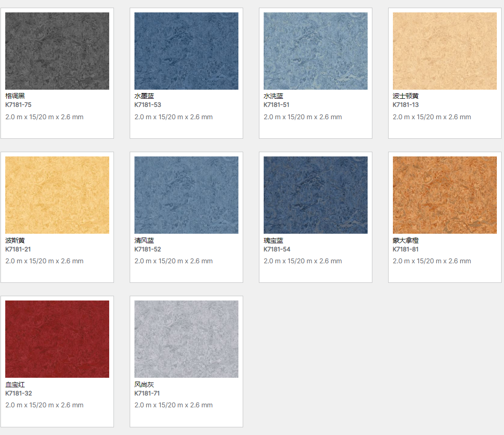The image size is (504, 435).
Task: Select the code K7181-13
Action: point(406,105)
